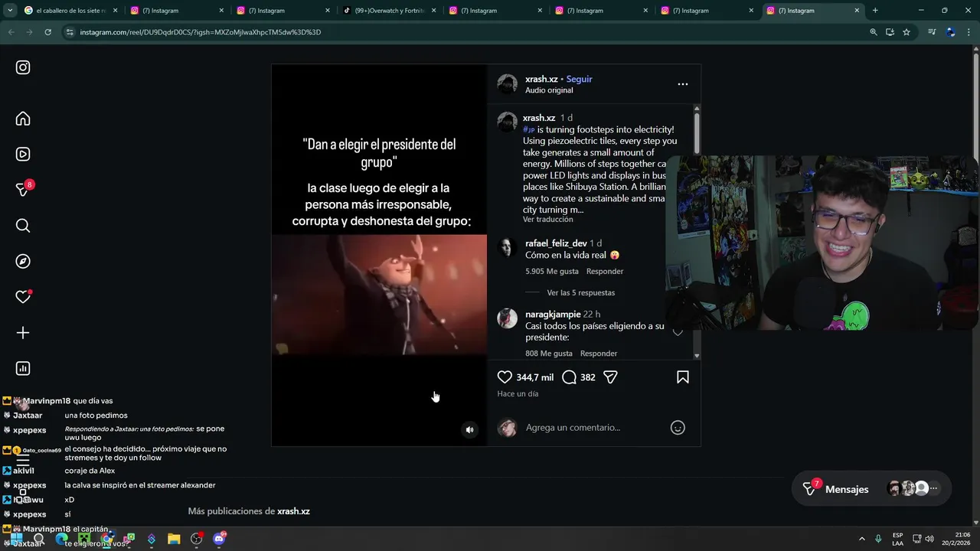Switch to the first tab el caballero
Viewport: 980px width, 551px height.
click(70, 11)
